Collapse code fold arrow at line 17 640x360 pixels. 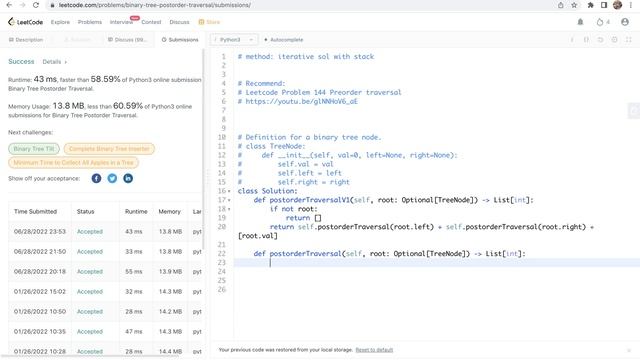pos(229,200)
